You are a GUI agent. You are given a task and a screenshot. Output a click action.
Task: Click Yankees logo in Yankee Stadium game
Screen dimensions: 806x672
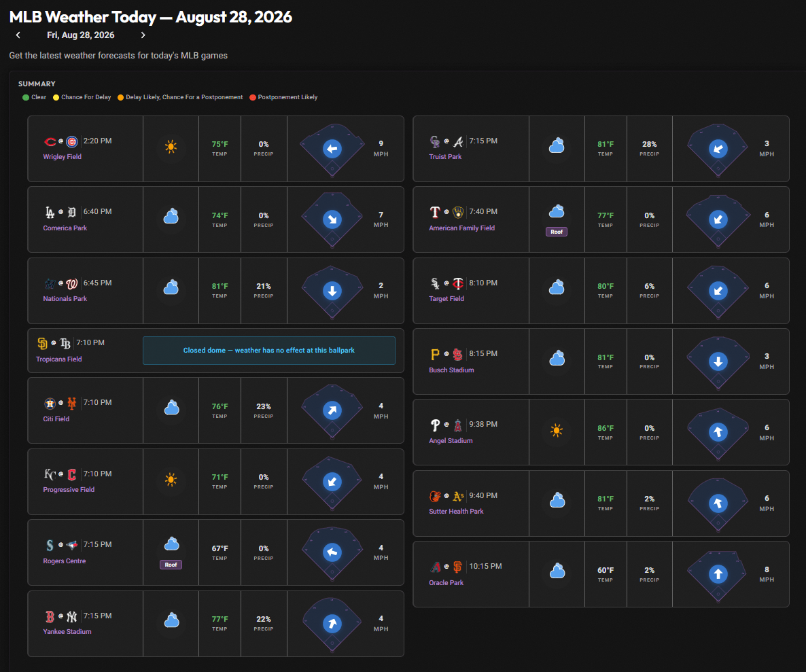pyautogui.click(x=72, y=616)
